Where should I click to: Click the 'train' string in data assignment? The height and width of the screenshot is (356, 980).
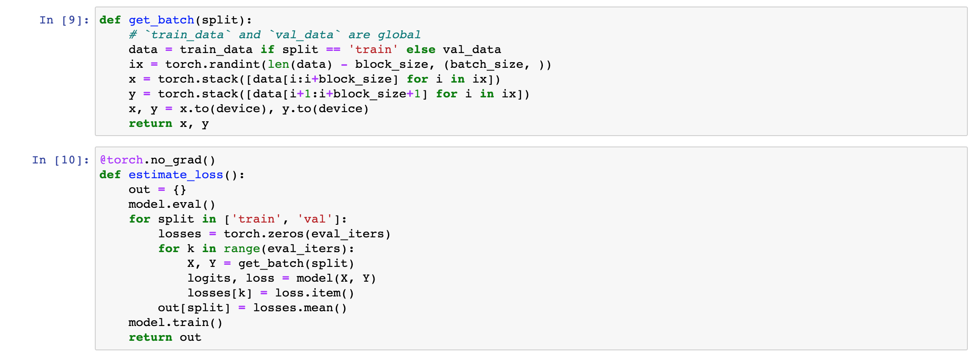coord(373,50)
